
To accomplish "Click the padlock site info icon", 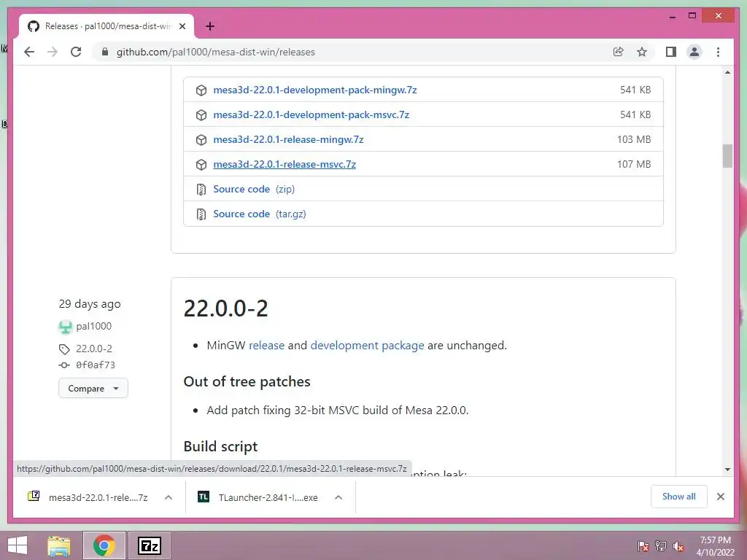I will 105,52.
